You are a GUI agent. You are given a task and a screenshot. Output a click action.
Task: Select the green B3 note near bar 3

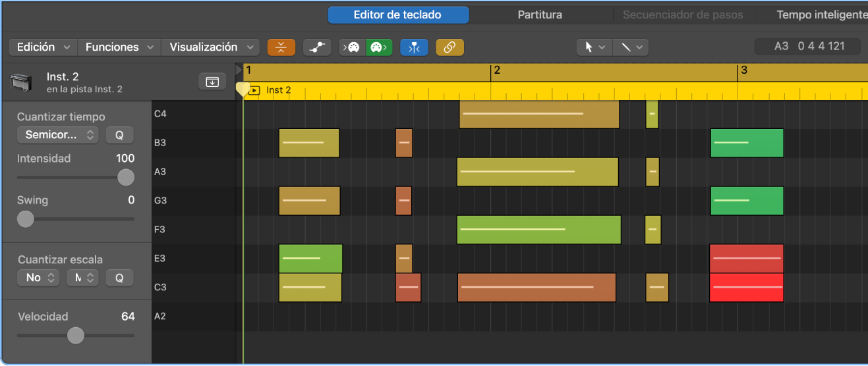tap(747, 143)
